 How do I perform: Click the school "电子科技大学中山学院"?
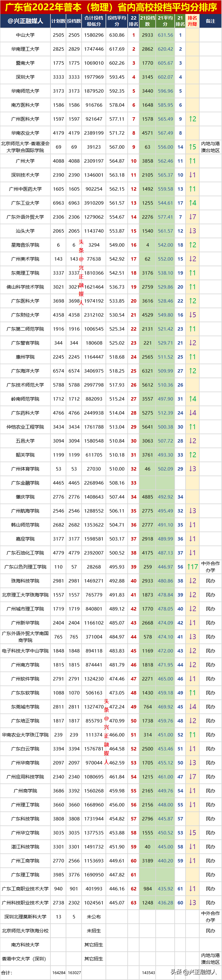(25, 651)
